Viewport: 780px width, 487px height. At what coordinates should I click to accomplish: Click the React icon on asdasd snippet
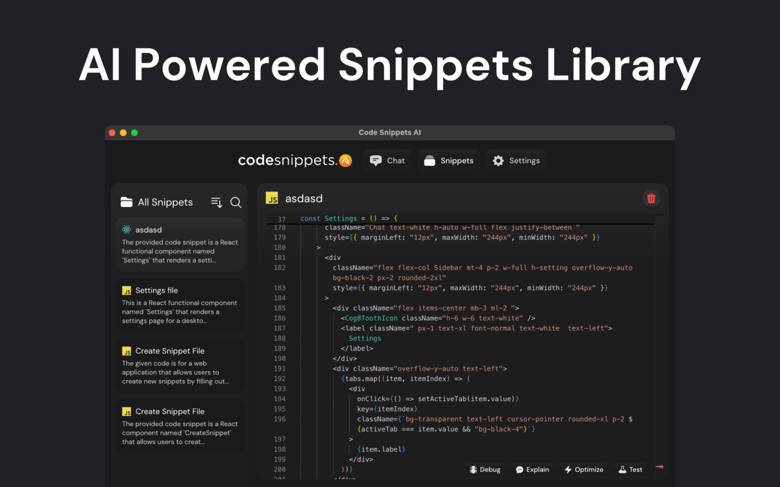coord(127,230)
